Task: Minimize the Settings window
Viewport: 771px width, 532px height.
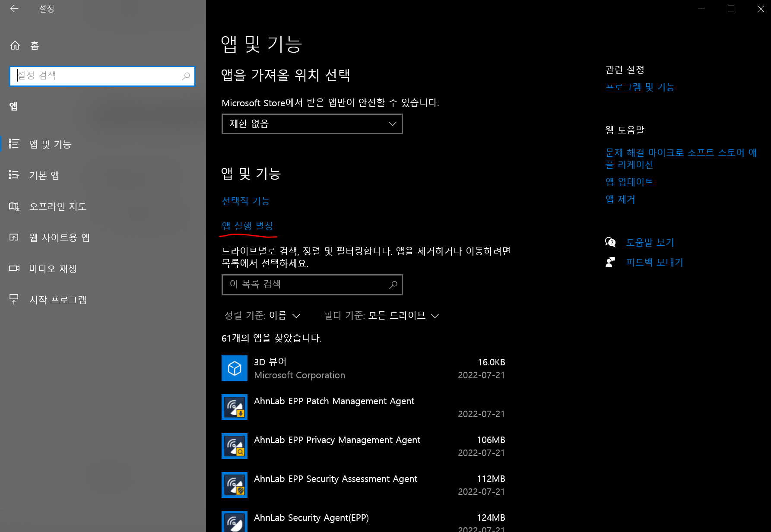Action: pos(701,9)
